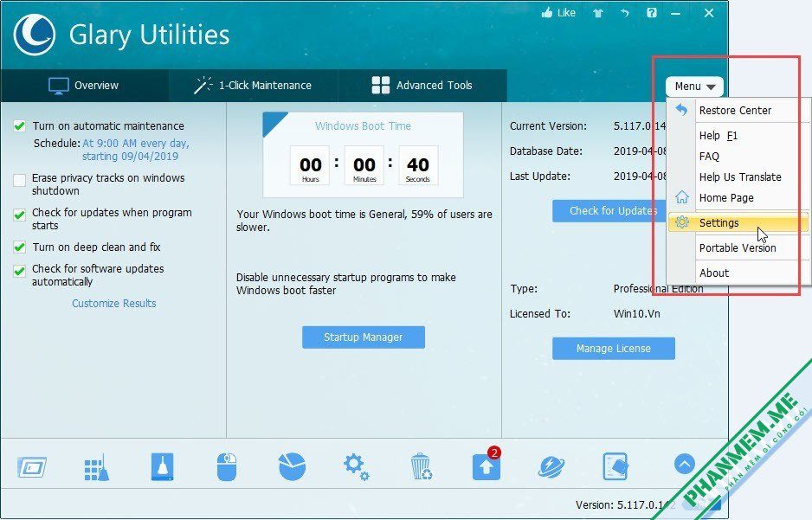The image size is (812, 520).
Task: Toggle Check for software updates automatically
Action: pos(20,271)
